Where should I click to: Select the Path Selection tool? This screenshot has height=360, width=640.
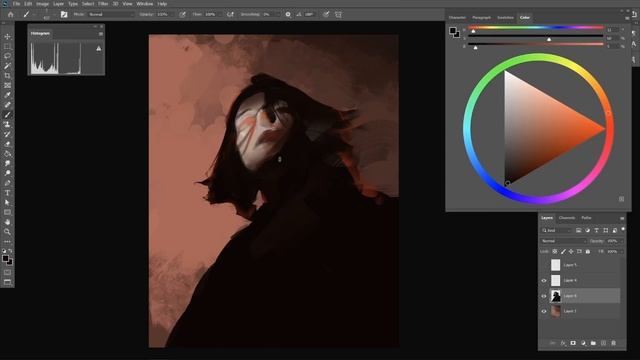point(7,203)
